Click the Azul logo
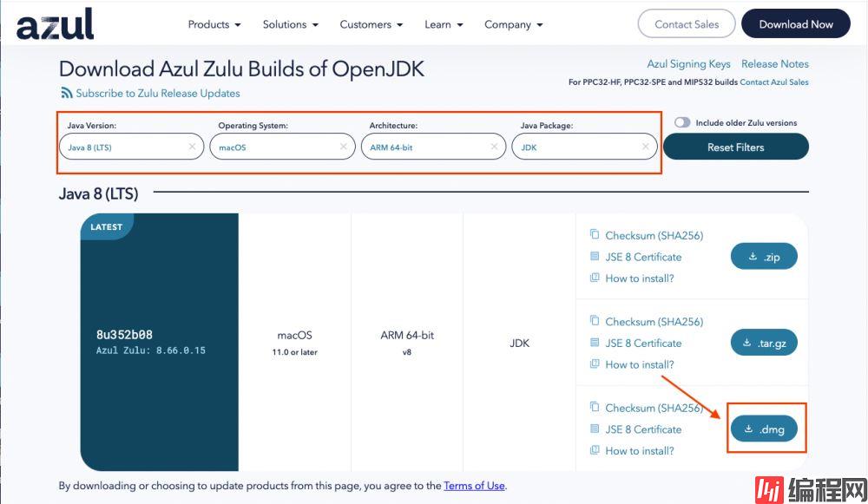Viewport: 868px width, 504px height. (55, 24)
